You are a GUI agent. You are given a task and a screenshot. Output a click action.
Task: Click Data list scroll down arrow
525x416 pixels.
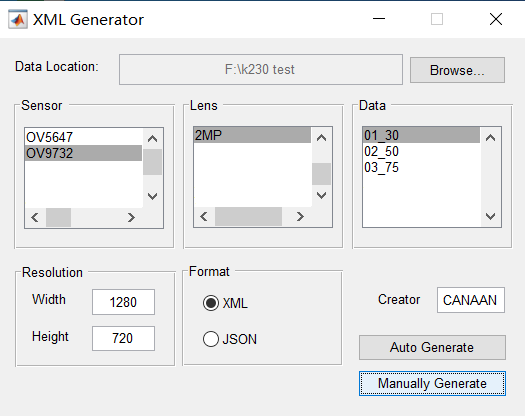coord(491,216)
